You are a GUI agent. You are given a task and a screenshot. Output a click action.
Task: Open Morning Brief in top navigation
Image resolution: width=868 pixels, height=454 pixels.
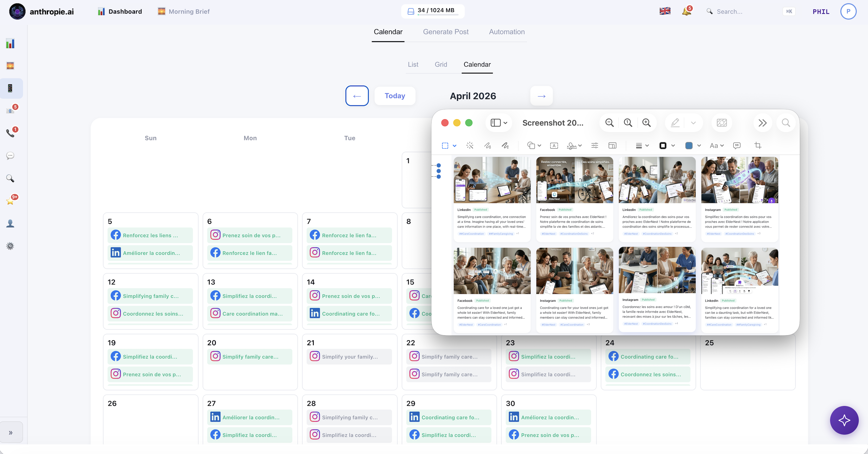point(184,11)
